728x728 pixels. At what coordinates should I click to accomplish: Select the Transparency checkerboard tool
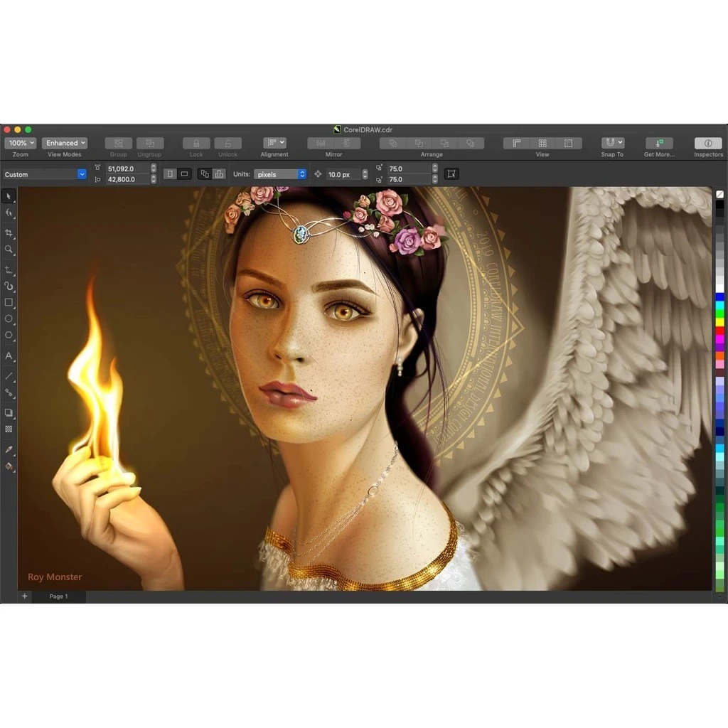point(9,429)
